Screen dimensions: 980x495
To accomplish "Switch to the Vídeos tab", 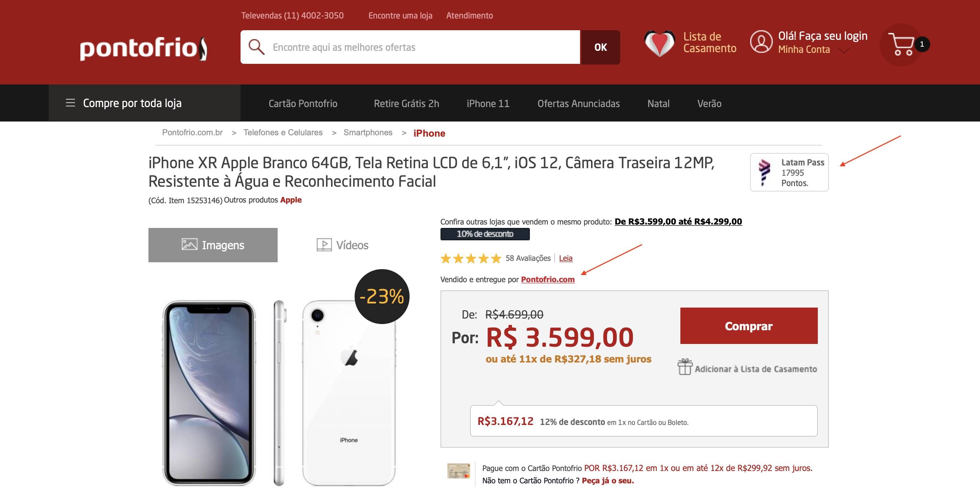I will (x=342, y=245).
